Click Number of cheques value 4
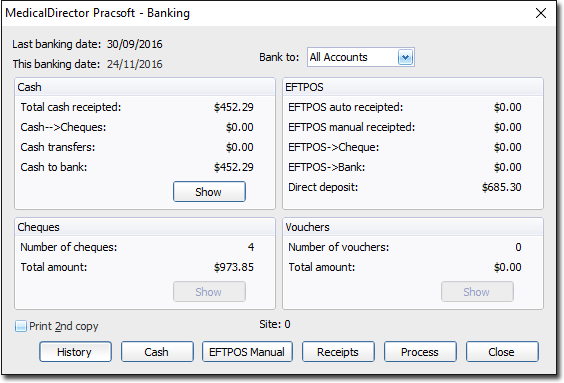 click(251, 247)
